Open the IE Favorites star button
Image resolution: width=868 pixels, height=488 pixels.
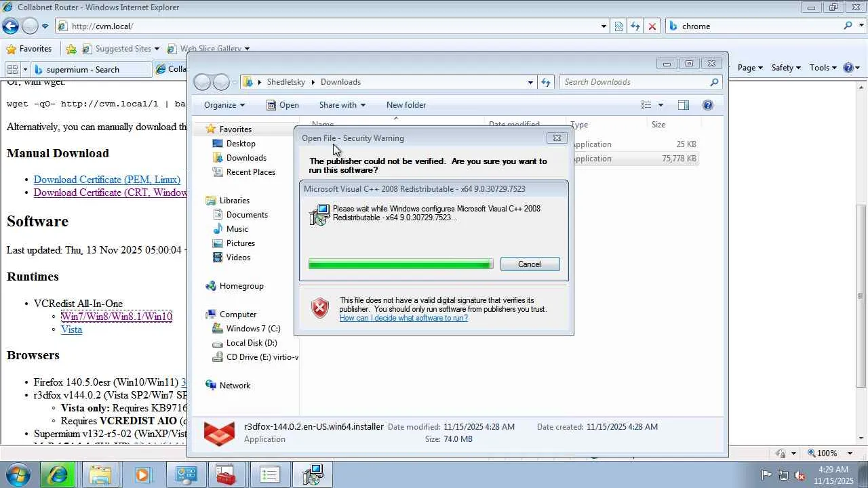(28, 49)
